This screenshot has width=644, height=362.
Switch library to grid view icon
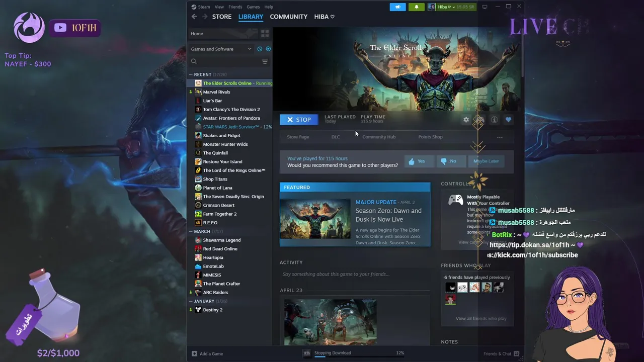265,34
